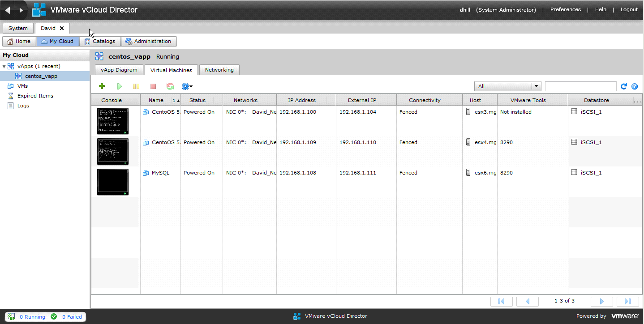Viewport: 644px width, 324px height.
Task: Click the green start play icon
Action: [x=119, y=86]
